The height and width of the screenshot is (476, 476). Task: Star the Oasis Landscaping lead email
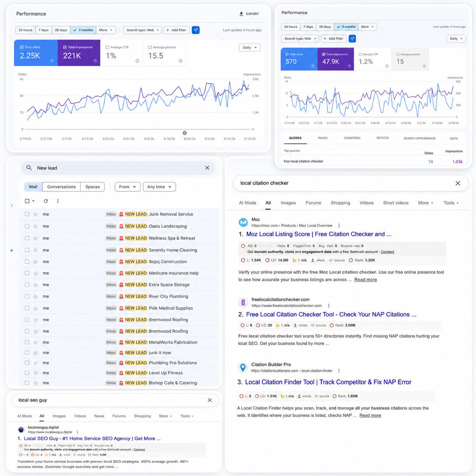coord(36,226)
